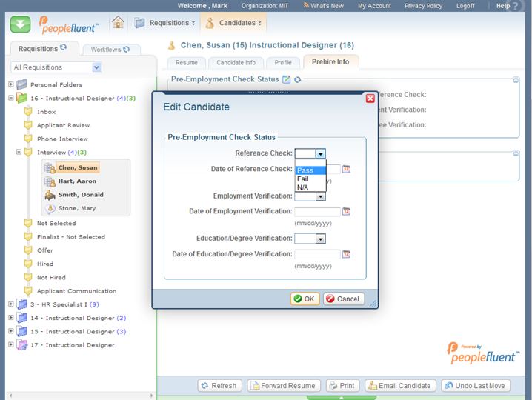
Task: Click the Date of Employment Verification field
Action: [x=317, y=211]
